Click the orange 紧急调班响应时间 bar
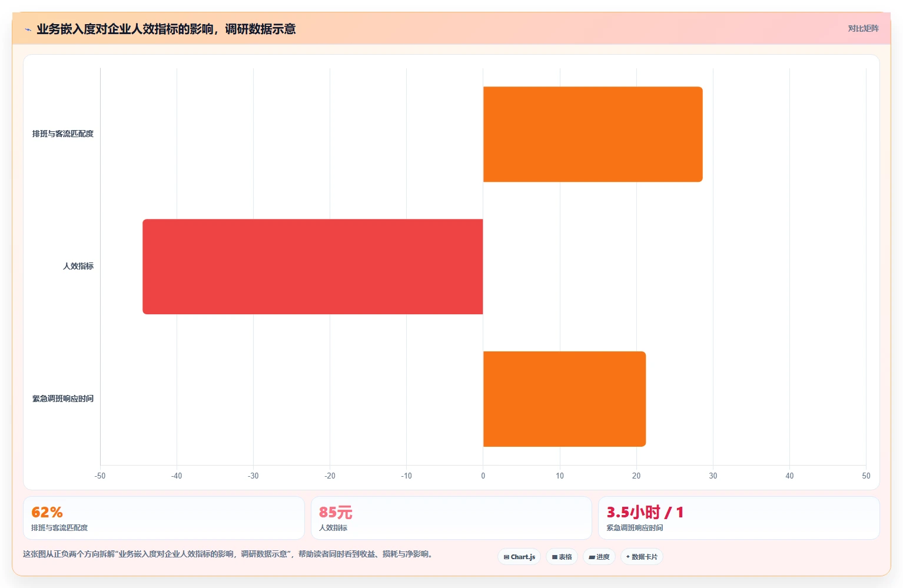The width and height of the screenshot is (903, 588). click(565, 399)
